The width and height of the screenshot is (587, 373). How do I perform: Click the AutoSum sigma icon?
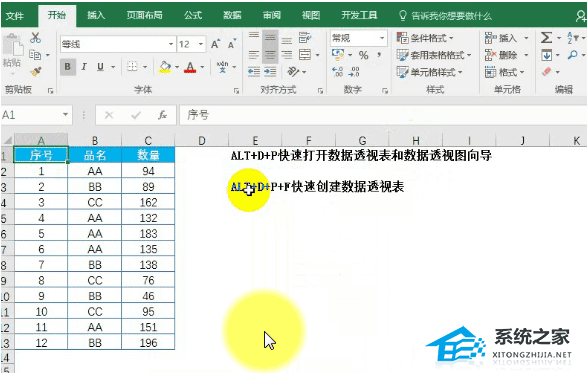pyautogui.click(x=546, y=37)
